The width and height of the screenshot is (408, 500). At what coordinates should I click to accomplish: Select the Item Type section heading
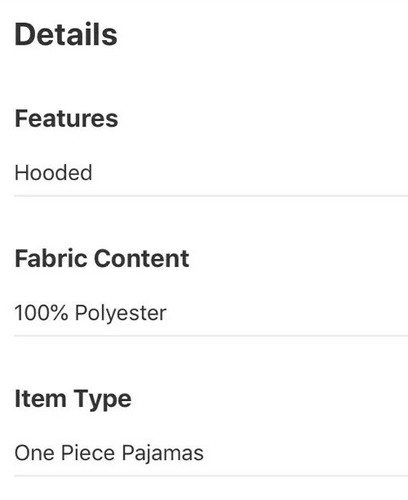[73, 400]
